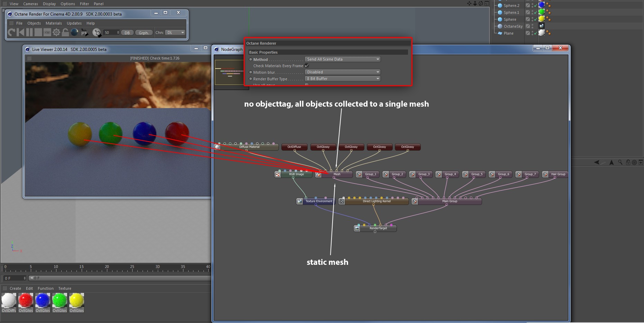The image size is (644, 323).
Task: Click the Octane object tag on the Plane row
Action: 548,33
